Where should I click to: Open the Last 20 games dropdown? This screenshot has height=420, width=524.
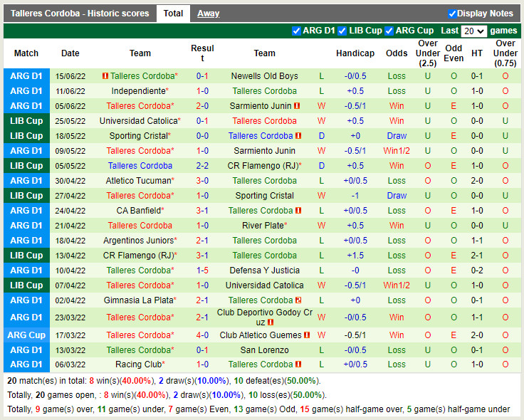tap(473, 31)
